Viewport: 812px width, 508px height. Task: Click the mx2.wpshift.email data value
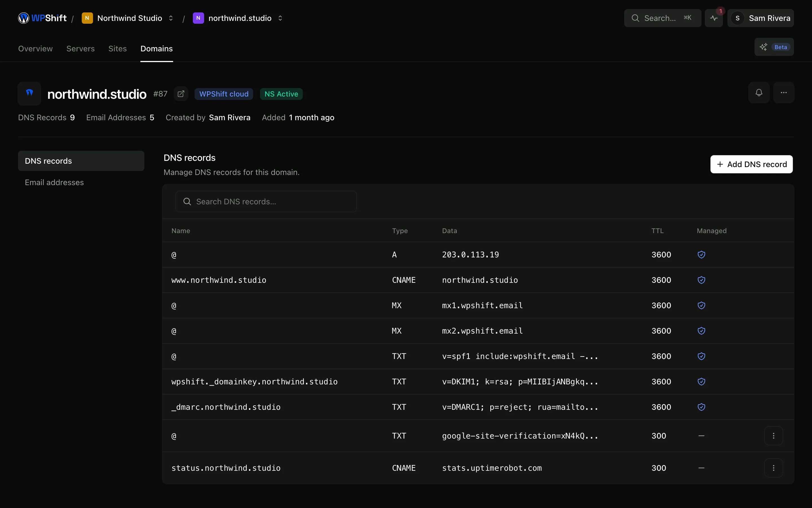(x=482, y=331)
